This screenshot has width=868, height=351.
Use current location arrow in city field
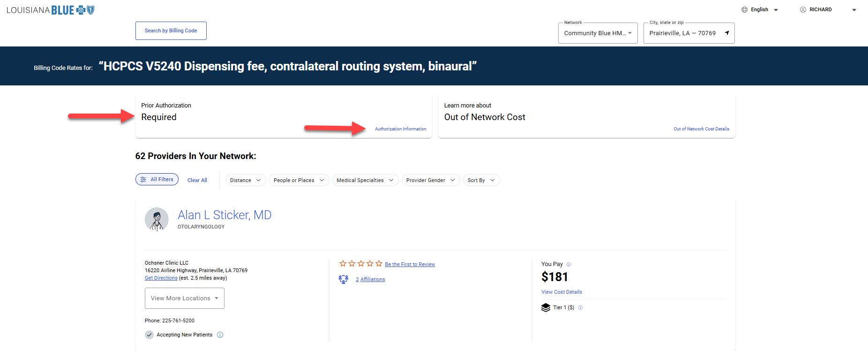point(727,33)
